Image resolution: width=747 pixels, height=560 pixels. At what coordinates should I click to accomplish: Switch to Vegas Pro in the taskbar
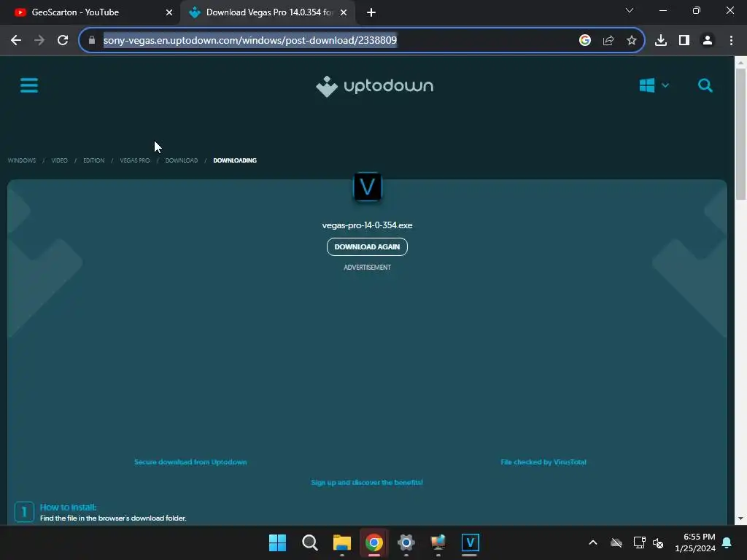[471, 542]
